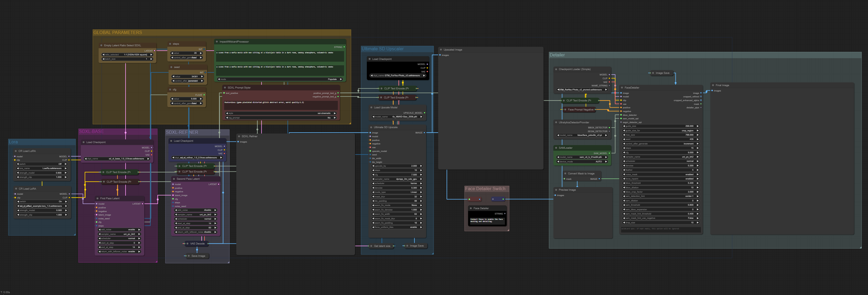
Task: Click the SAMLoader node collapse dot
Action: (556, 148)
